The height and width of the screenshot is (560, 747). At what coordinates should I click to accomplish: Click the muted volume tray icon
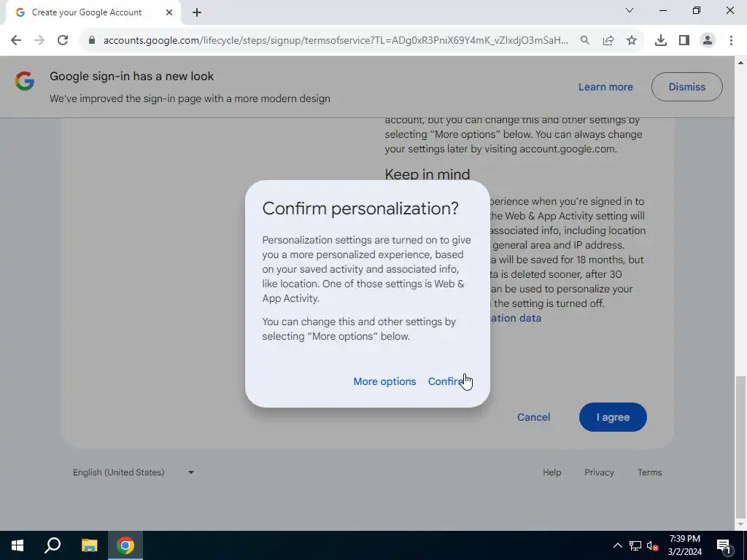[x=653, y=545]
